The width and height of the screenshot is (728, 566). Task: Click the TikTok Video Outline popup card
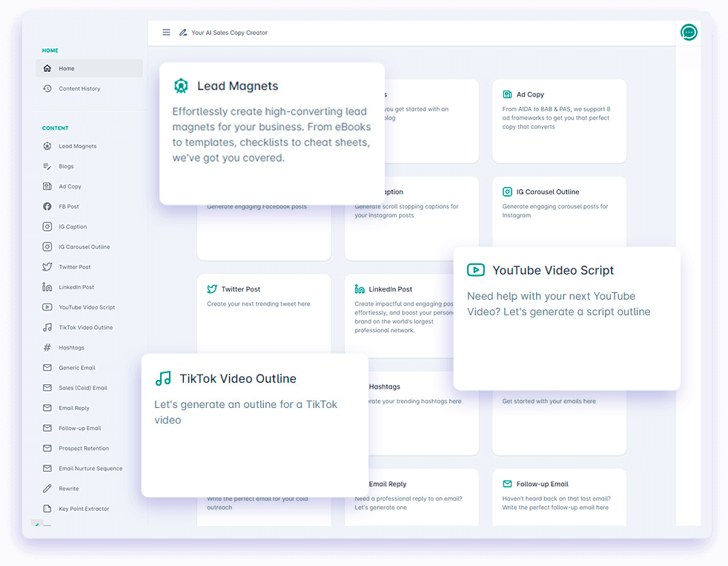254,425
